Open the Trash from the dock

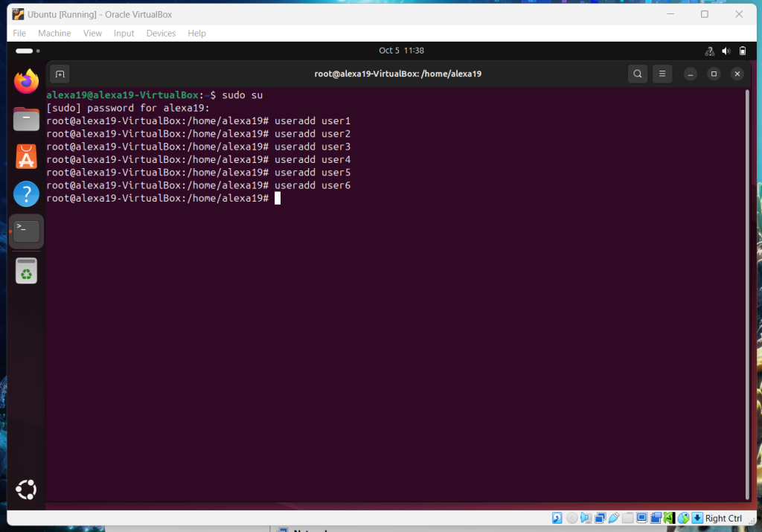tap(26, 271)
